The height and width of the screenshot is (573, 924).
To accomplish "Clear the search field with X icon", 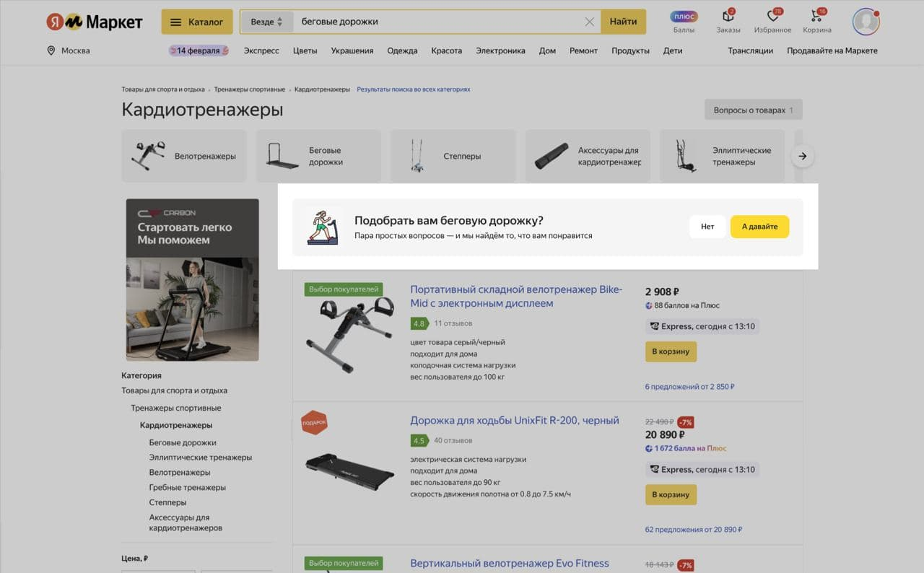I will click(589, 22).
